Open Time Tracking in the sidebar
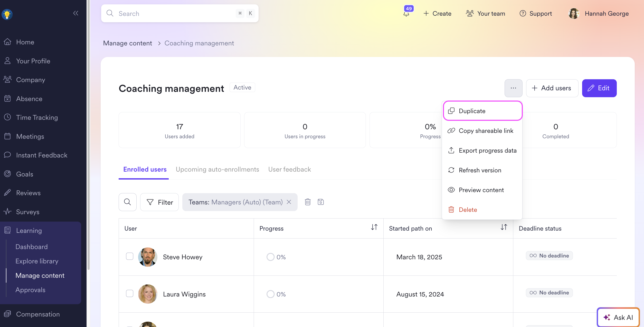Viewport: 644px width, 327px height. point(37,117)
